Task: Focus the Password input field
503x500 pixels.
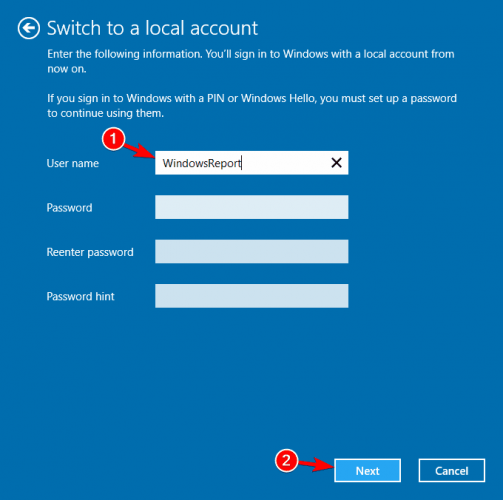Action: pyautogui.click(x=251, y=207)
